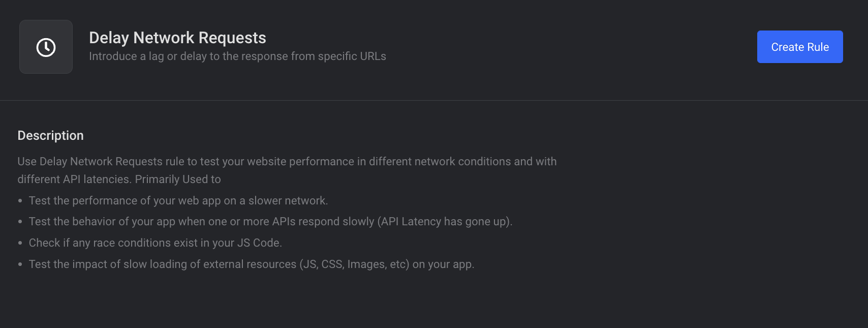Click the subtitle starting with 'Introduce a lag'
The width and height of the screenshot is (868, 328).
pyautogui.click(x=237, y=56)
